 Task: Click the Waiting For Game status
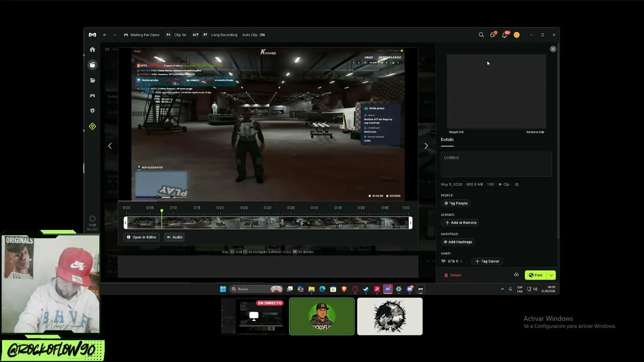(141, 35)
